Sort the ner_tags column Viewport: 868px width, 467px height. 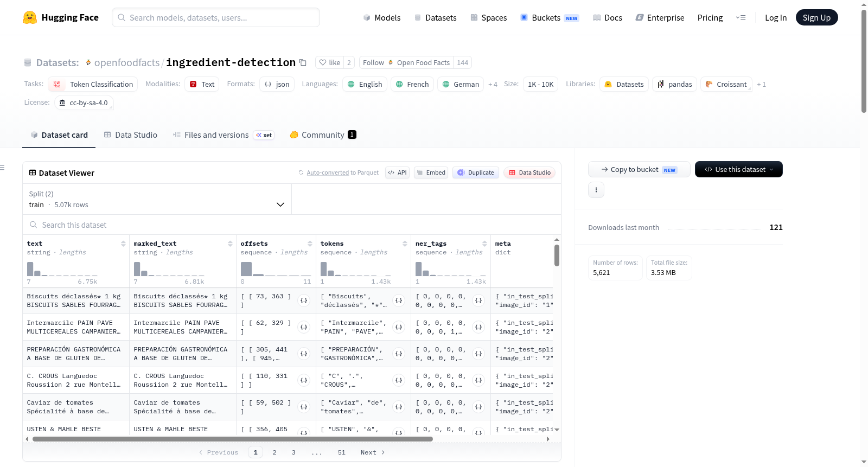[x=484, y=244]
